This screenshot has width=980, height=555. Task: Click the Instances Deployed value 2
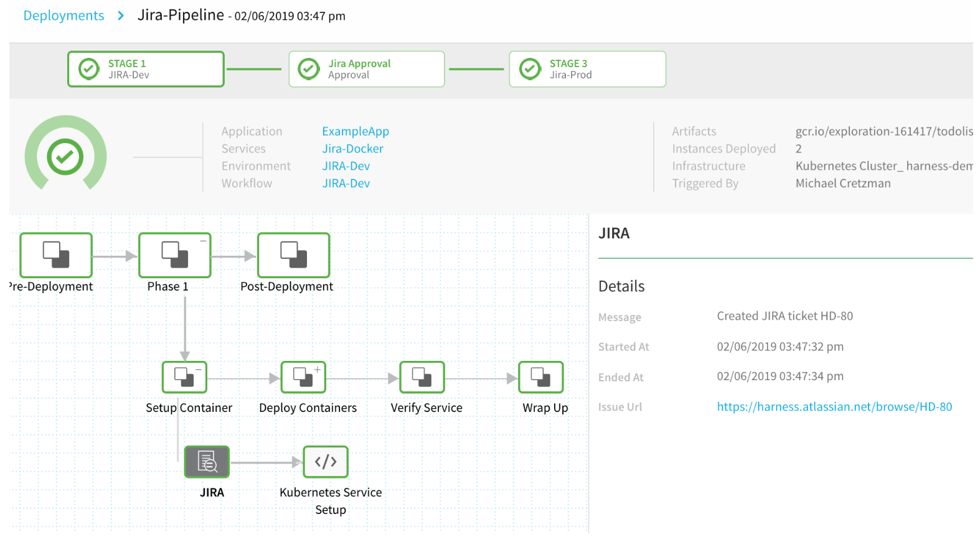click(x=799, y=149)
